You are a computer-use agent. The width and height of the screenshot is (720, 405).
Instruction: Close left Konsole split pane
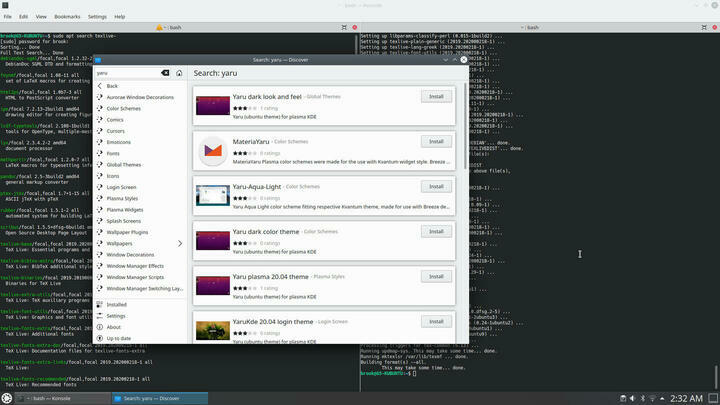pyautogui.click(x=354, y=28)
